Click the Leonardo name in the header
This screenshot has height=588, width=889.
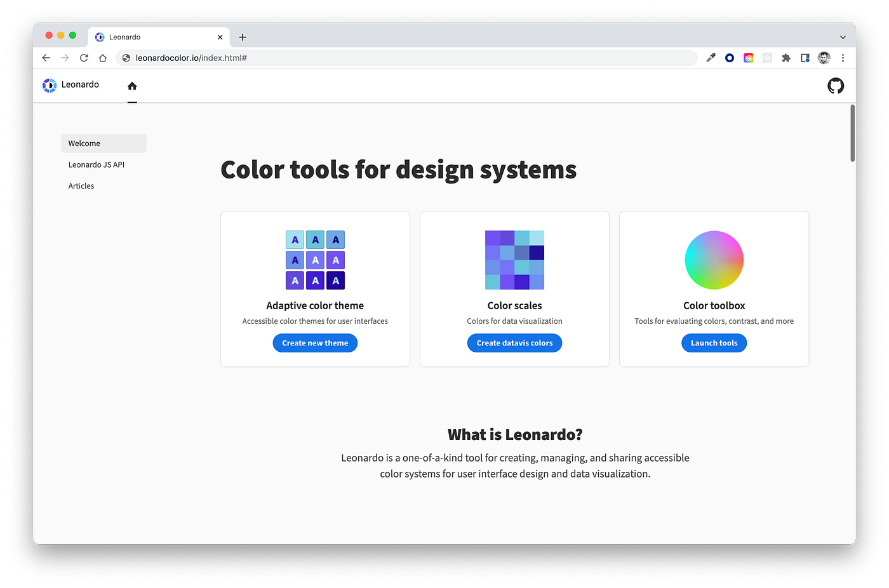coord(80,84)
